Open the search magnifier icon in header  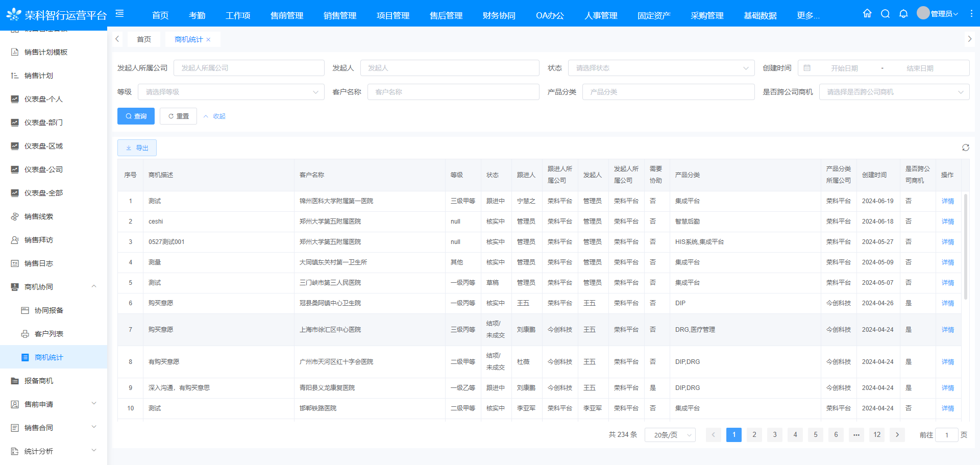pyautogui.click(x=885, y=14)
